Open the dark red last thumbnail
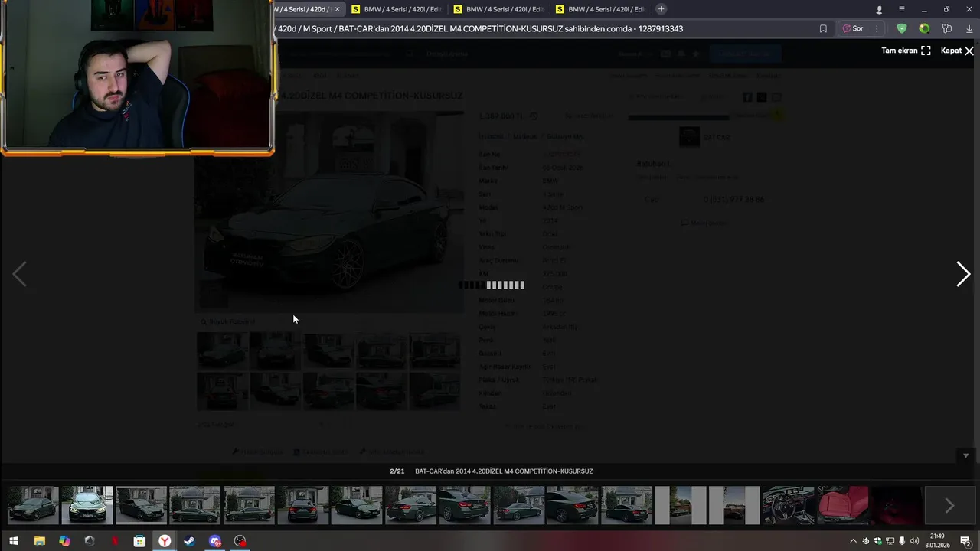Screen dimensions: 980x551 (897, 506)
